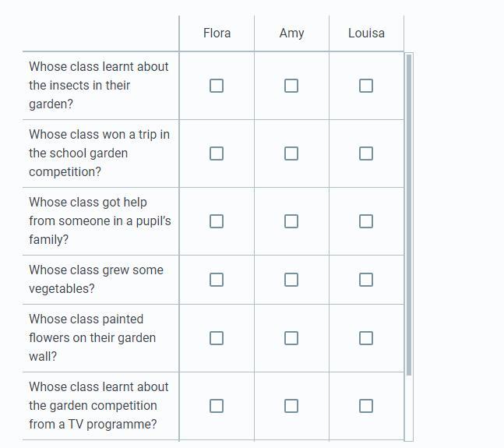Click the Louisa column header

click(x=366, y=34)
